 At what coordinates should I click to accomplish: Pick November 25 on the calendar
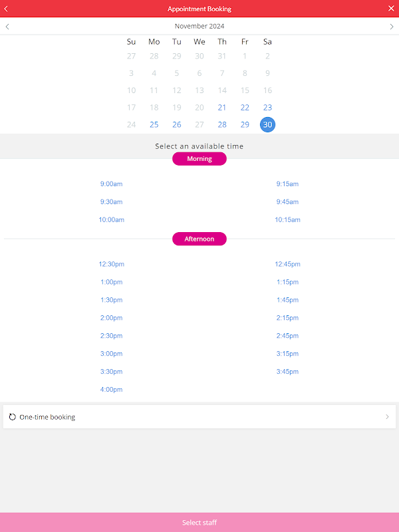pos(154,124)
